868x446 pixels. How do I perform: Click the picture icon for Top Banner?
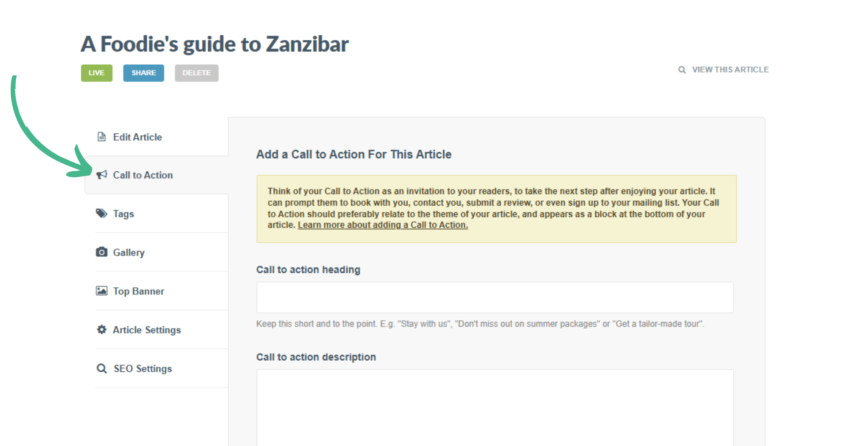click(x=101, y=291)
